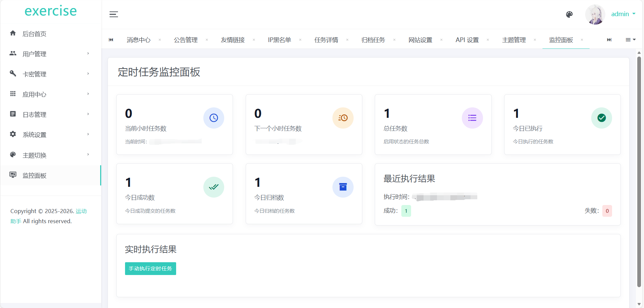This screenshot has width=644, height=308.
Task: Close the 监控面板 tab
Action: (x=582, y=40)
